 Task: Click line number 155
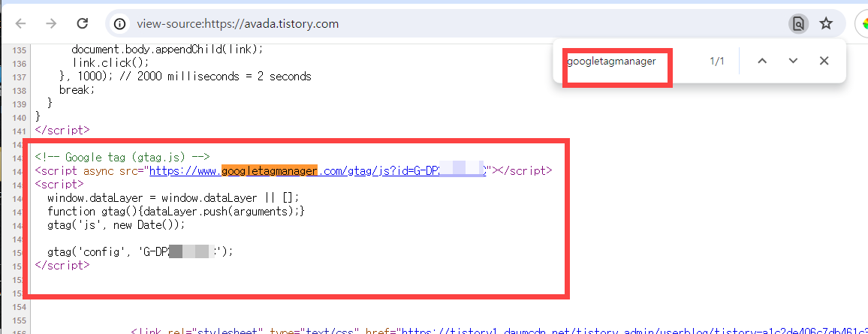18,320
